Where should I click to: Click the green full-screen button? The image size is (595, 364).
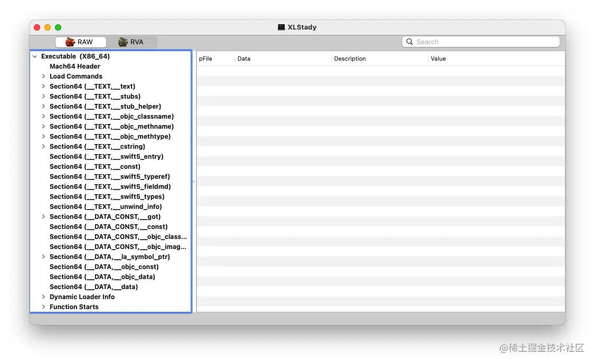pos(58,27)
